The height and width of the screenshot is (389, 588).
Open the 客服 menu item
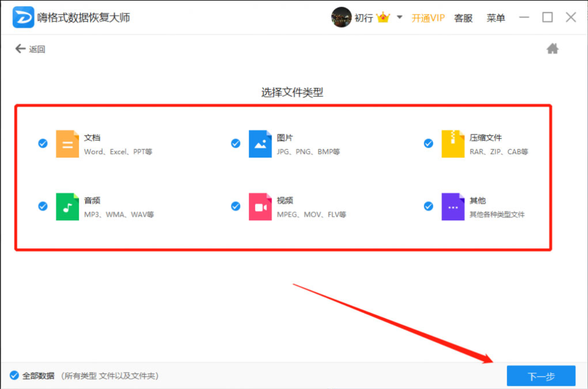coord(463,18)
